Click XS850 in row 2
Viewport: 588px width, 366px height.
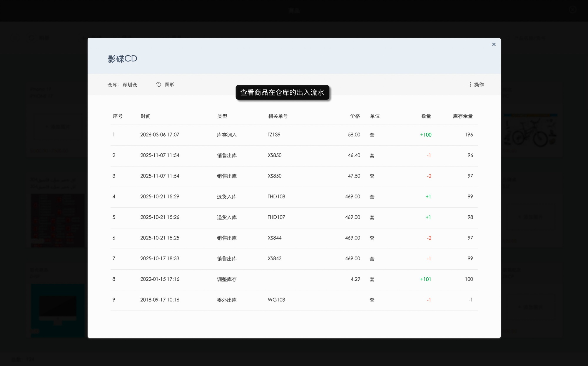point(274,155)
